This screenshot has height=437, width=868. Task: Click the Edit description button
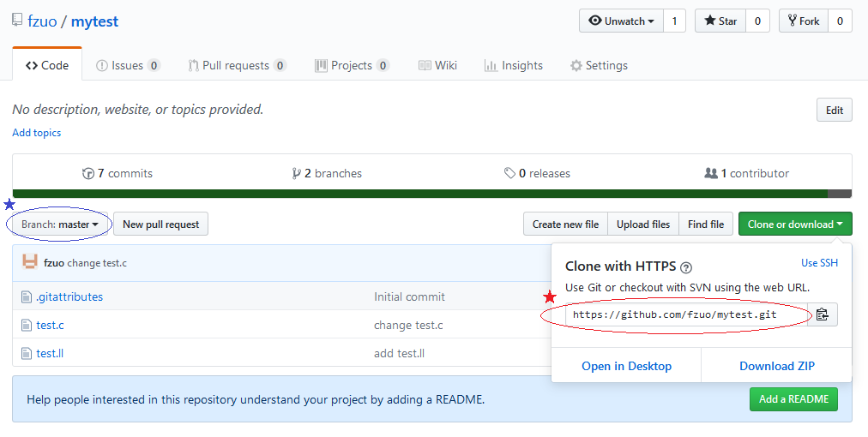pos(835,110)
